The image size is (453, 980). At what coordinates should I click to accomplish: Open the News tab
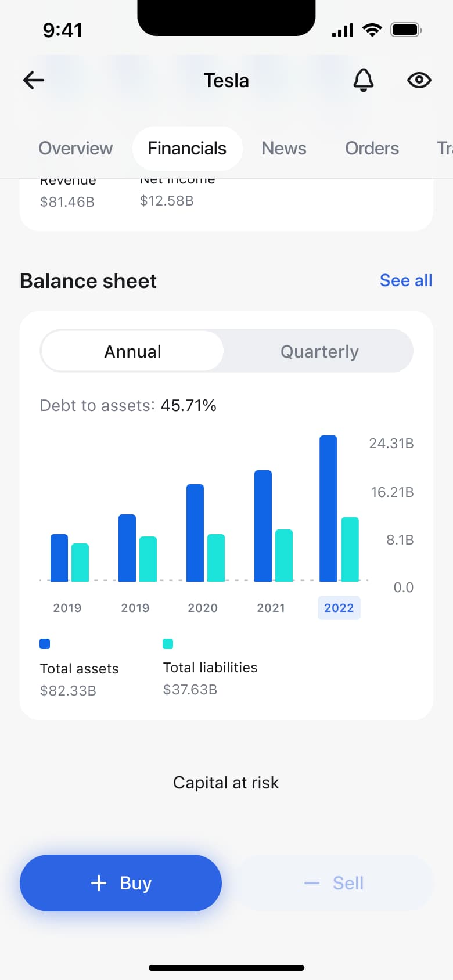(283, 149)
